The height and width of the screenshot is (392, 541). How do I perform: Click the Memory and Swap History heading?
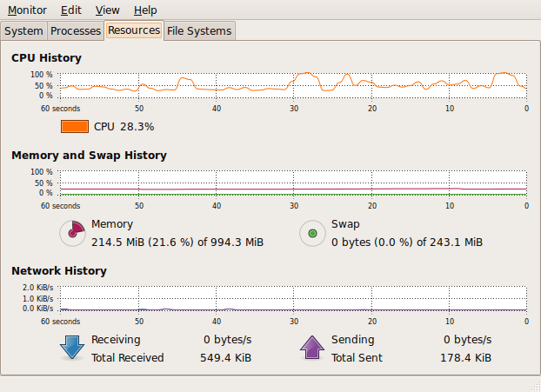coord(89,155)
